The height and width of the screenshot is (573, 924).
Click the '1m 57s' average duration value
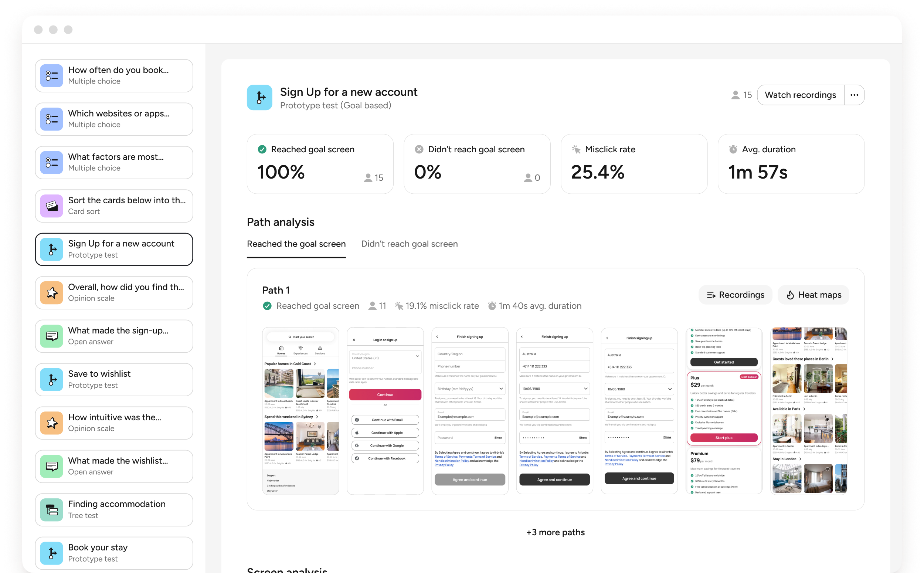click(758, 172)
